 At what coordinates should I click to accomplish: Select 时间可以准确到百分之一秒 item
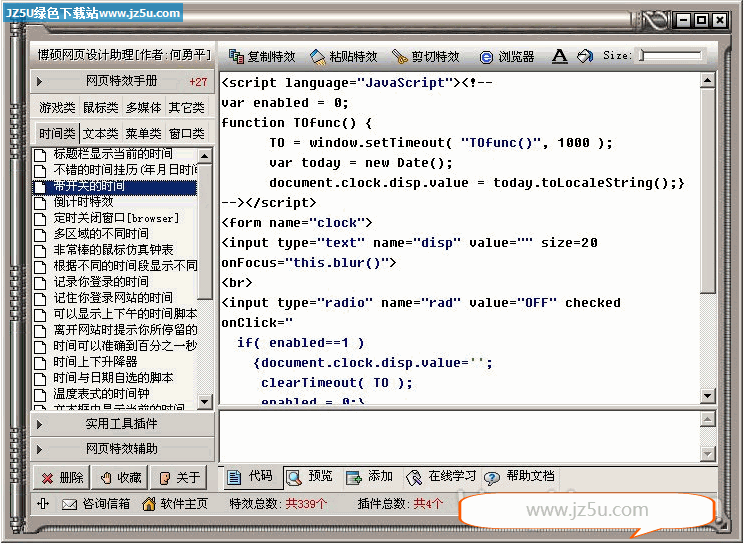coord(114,346)
